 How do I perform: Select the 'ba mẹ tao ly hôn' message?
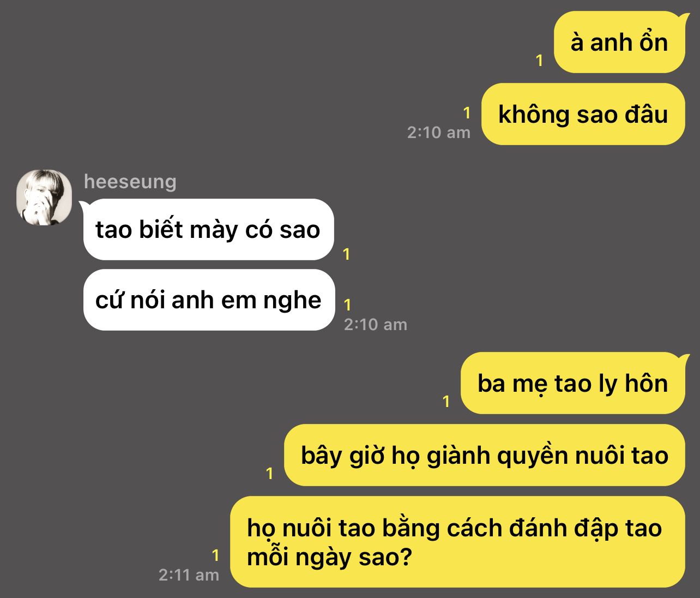(x=573, y=383)
